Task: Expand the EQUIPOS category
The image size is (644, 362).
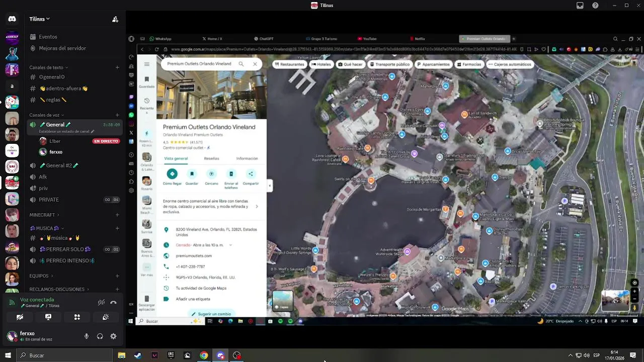Action: (41, 276)
